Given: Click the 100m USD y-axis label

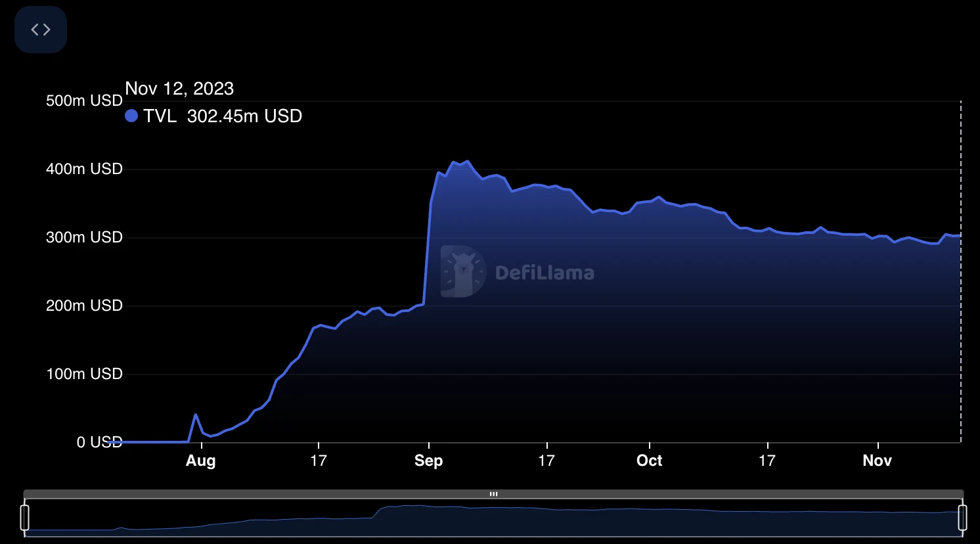Looking at the screenshot, I should pyautogui.click(x=84, y=374).
